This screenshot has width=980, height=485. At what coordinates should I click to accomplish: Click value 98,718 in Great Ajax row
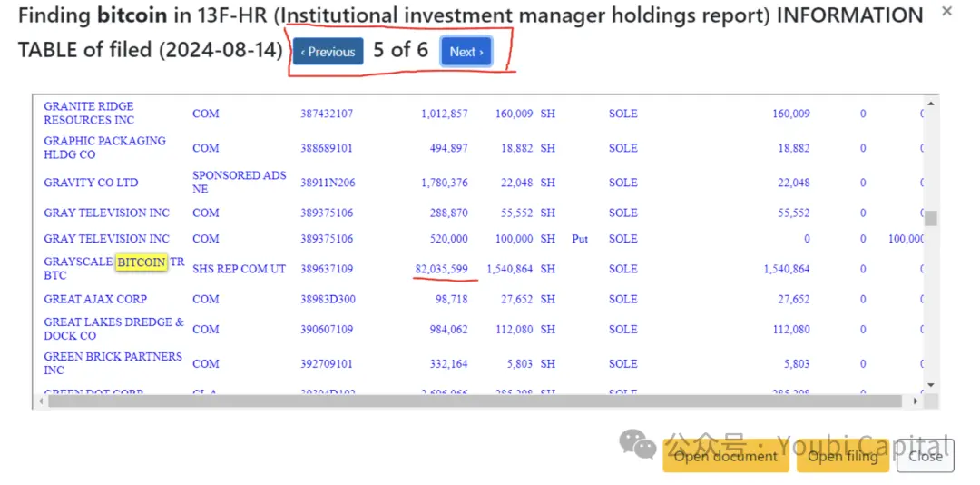pos(452,299)
